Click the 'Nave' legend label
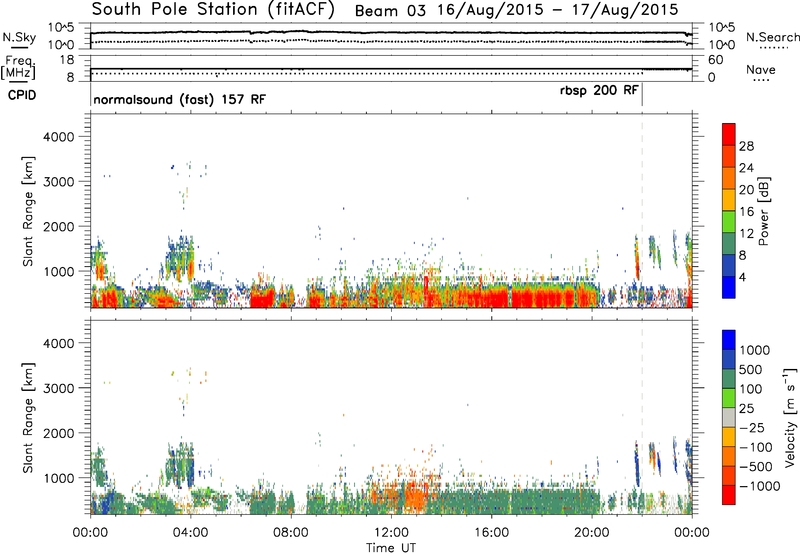The width and height of the screenshot is (800, 554). (761, 70)
